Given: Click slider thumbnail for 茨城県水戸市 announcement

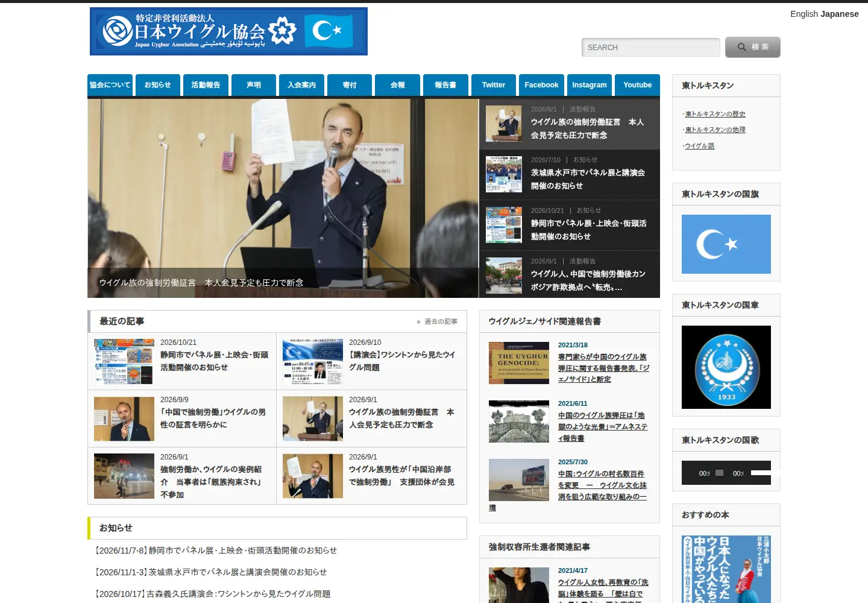Looking at the screenshot, I should tap(504, 174).
